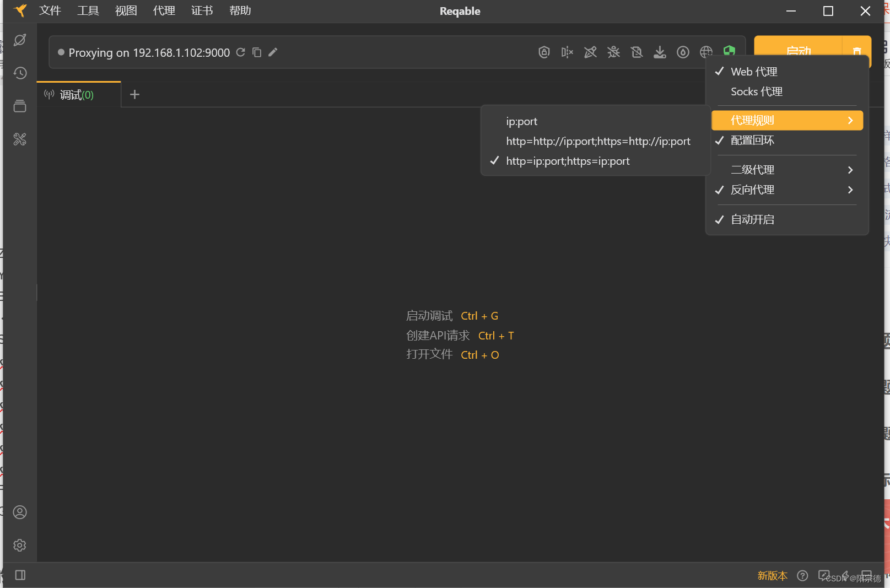Add a new tab with the plus icon

tap(134, 95)
